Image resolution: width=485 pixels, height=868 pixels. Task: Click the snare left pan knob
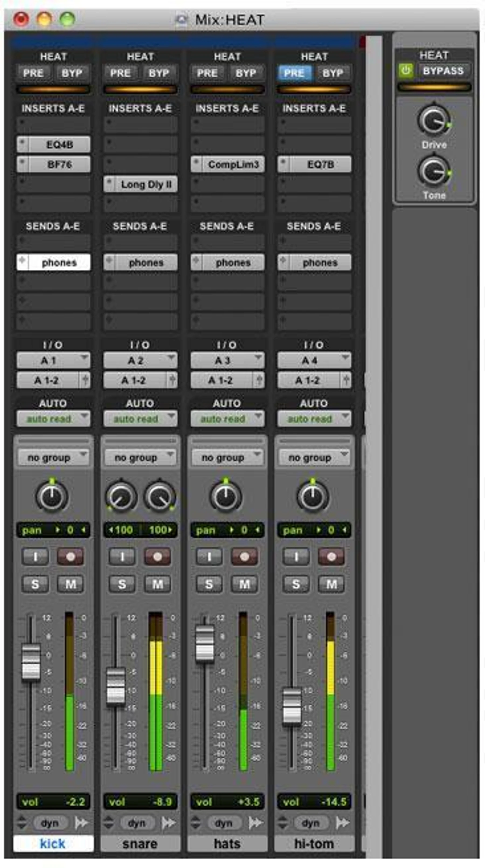click(121, 497)
